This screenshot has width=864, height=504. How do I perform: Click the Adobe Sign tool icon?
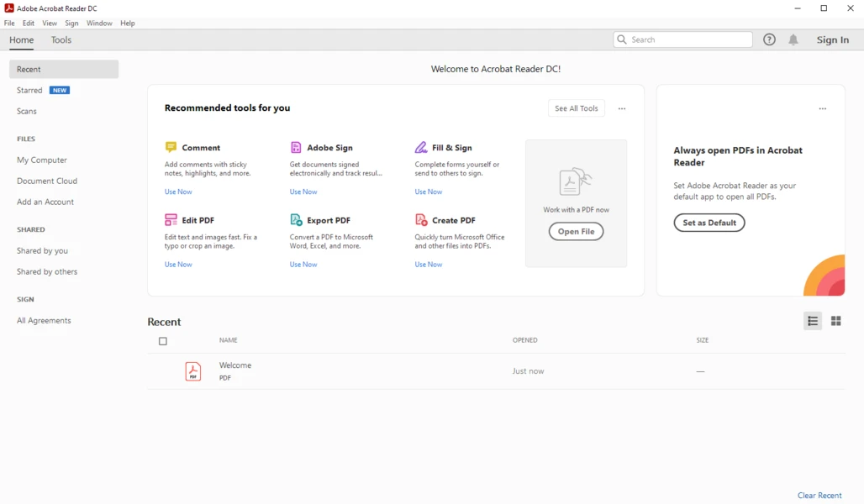coord(296,147)
